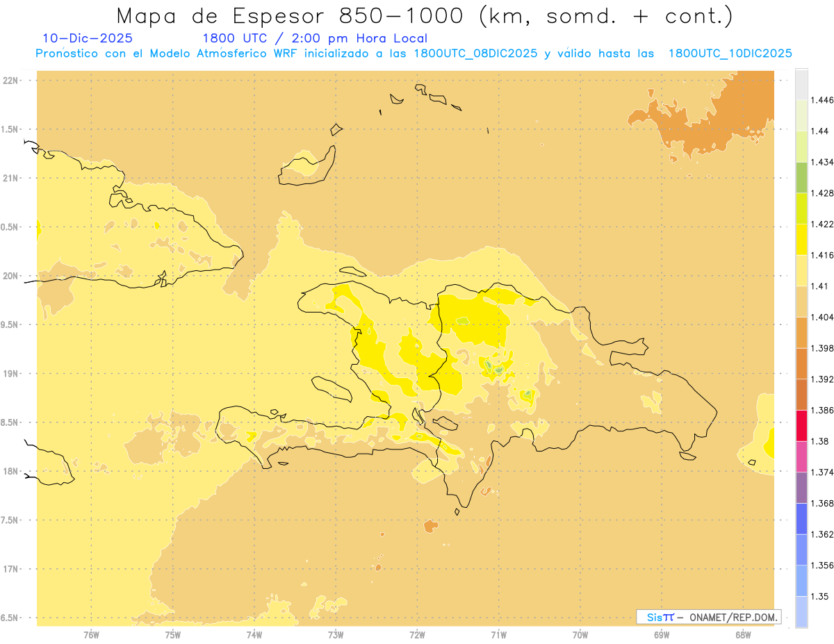Choose the bright yellow swatch between 1.416 and 1.422
Image resolution: width=834 pixels, height=644 pixels.
801,240
